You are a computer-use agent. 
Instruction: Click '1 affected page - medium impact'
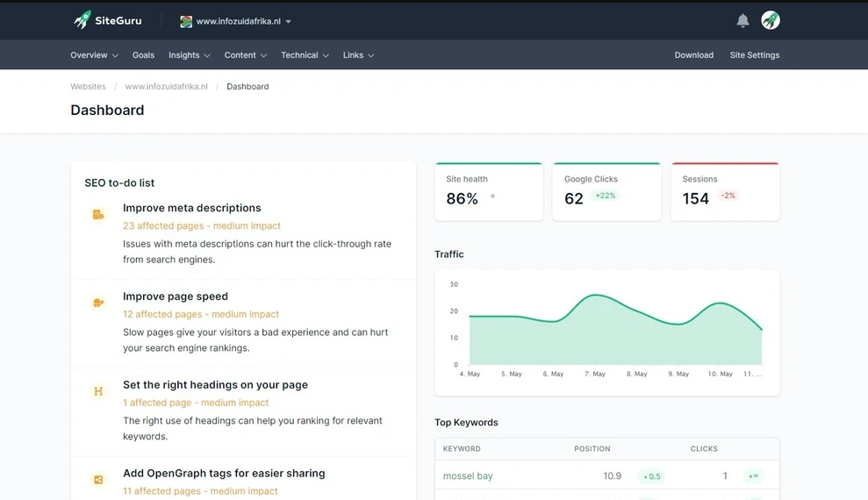(196, 403)
